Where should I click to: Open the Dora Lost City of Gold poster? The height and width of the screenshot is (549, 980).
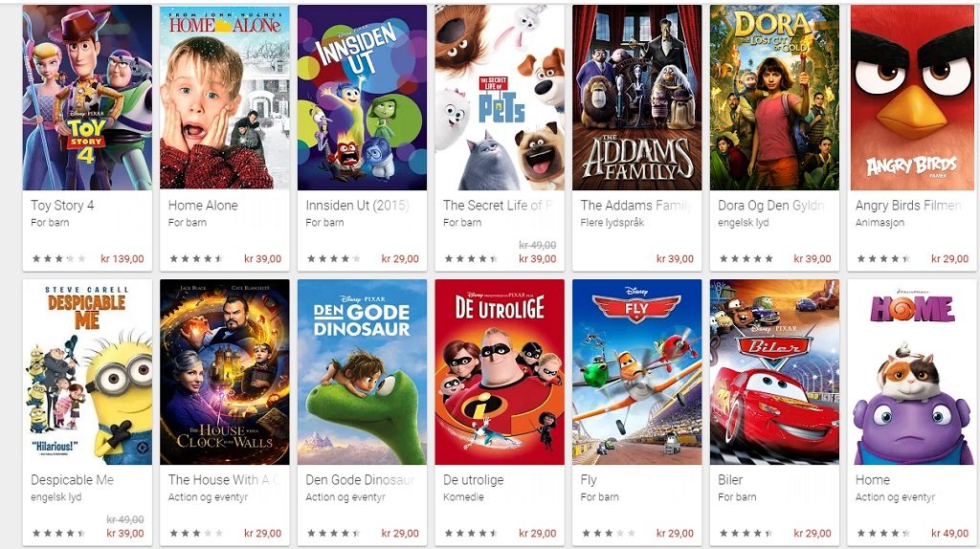pyautogui.click(x=774, y=98)
